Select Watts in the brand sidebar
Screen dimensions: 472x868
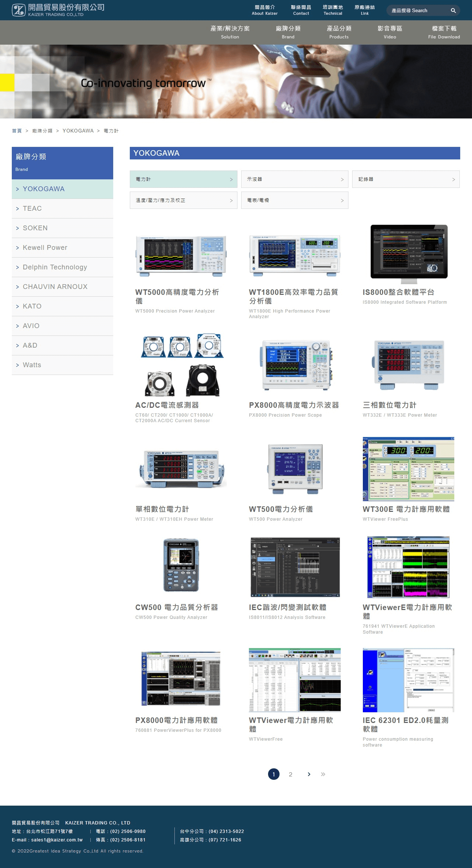click(62, 365)
